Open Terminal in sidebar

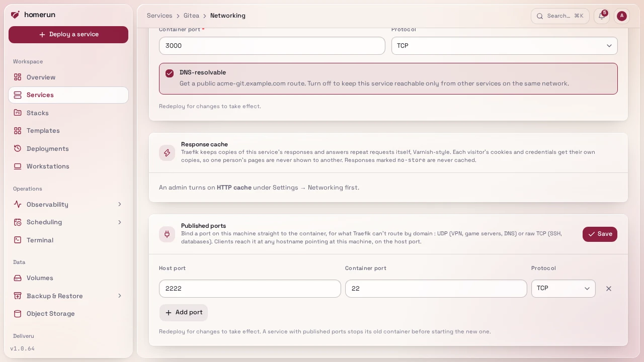68,240
